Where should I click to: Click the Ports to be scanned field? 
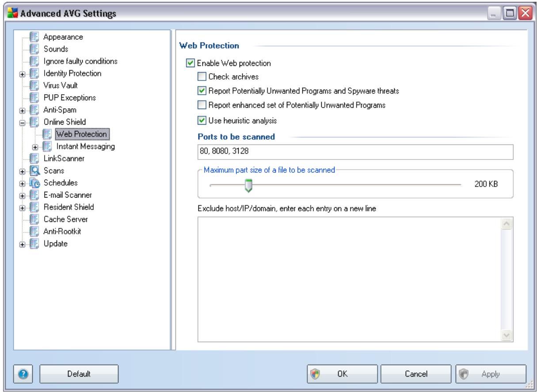click(x=355, y=151)
